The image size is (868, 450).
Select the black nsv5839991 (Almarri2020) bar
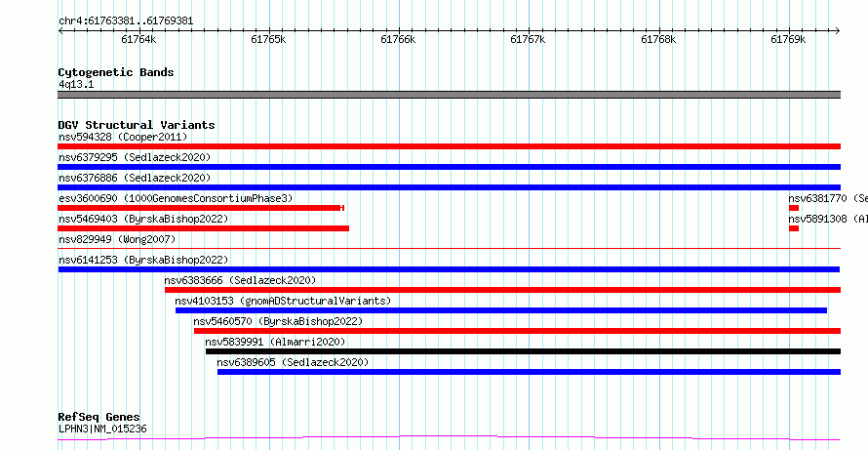pyautogui.click(x=523, y=351)
